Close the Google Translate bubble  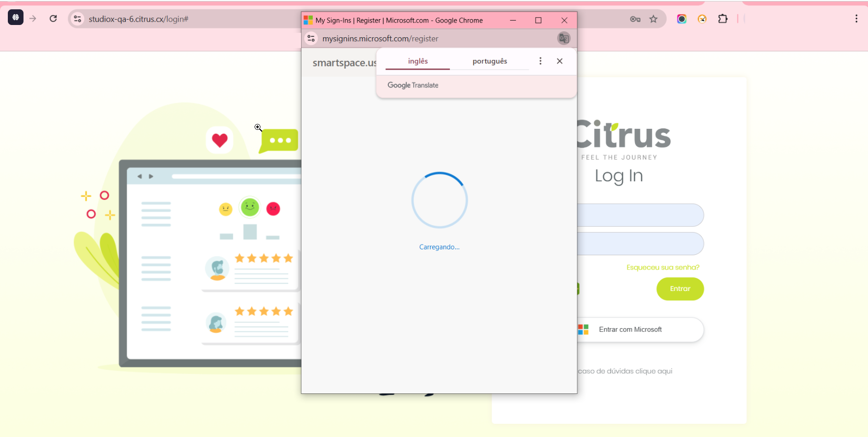click(560, 61)
